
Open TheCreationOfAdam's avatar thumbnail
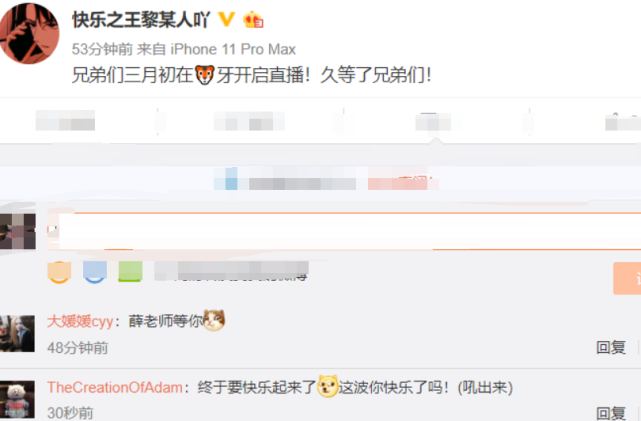17,399
